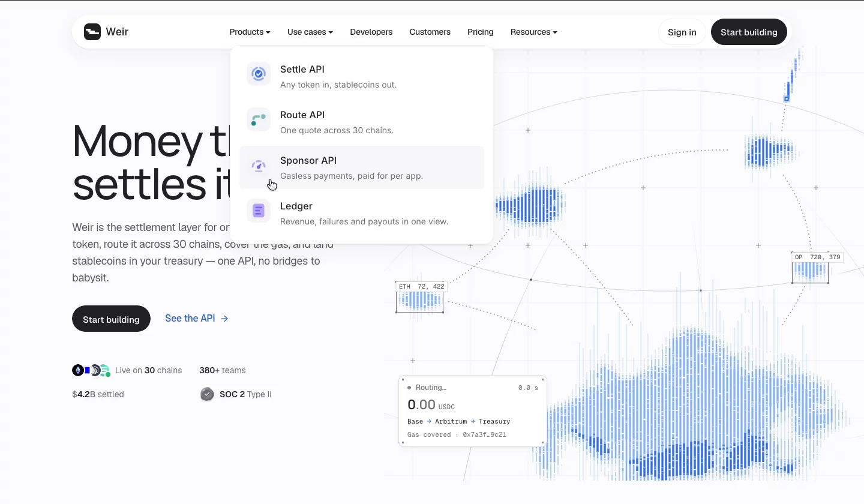
Task: Click 'Any token in, stablecoins out.' description
Action: [338, 85]
